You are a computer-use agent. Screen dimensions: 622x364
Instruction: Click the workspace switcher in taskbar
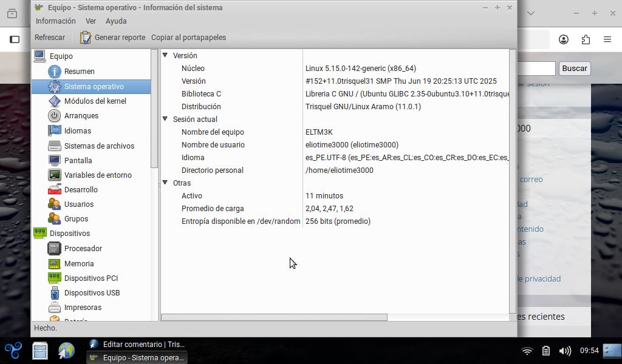tap(612, 351)
